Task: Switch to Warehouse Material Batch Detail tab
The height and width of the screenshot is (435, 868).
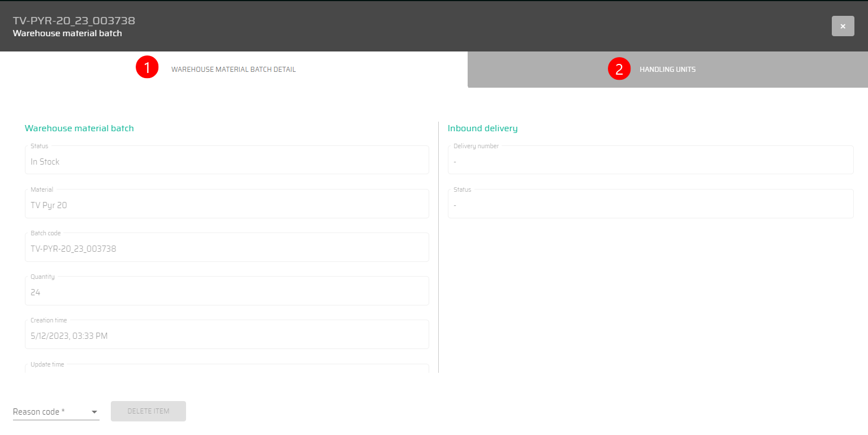Action: point(233,70)
